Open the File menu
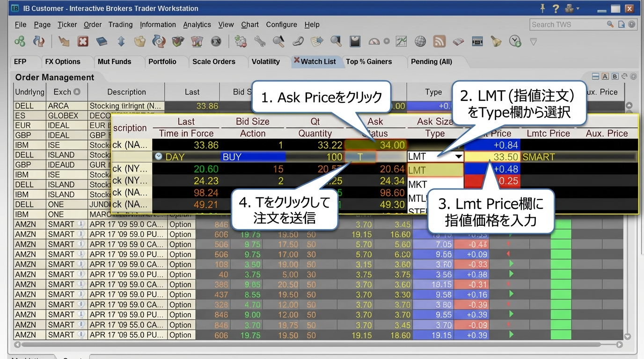This screenshot has height=359, width=644. click(x=21, y=24)
